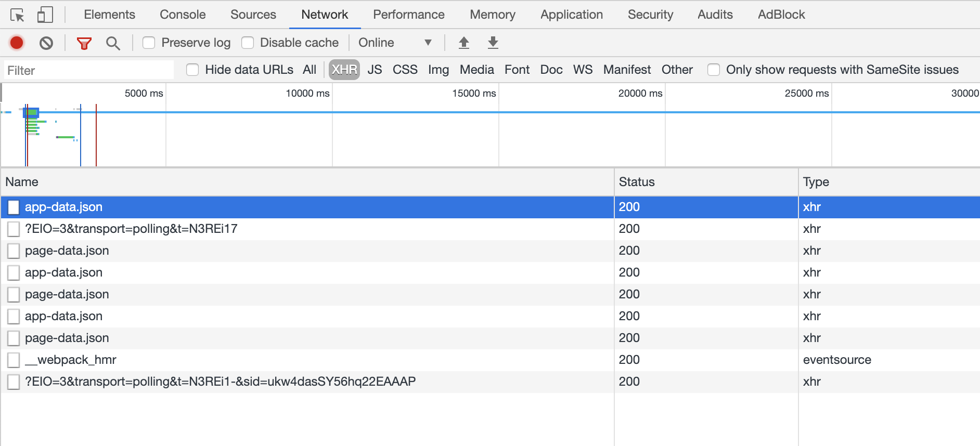This screenshot has height=446, width=980.
Task: Toggle the XHR request filter
Action: (x=344, y=70)
